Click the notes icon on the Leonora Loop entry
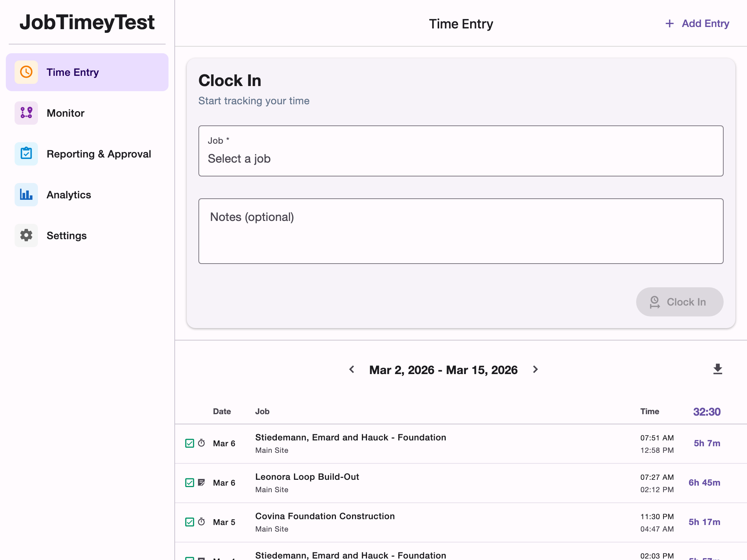The height and width of the screenshot is (560, 747). pos(201,482)
